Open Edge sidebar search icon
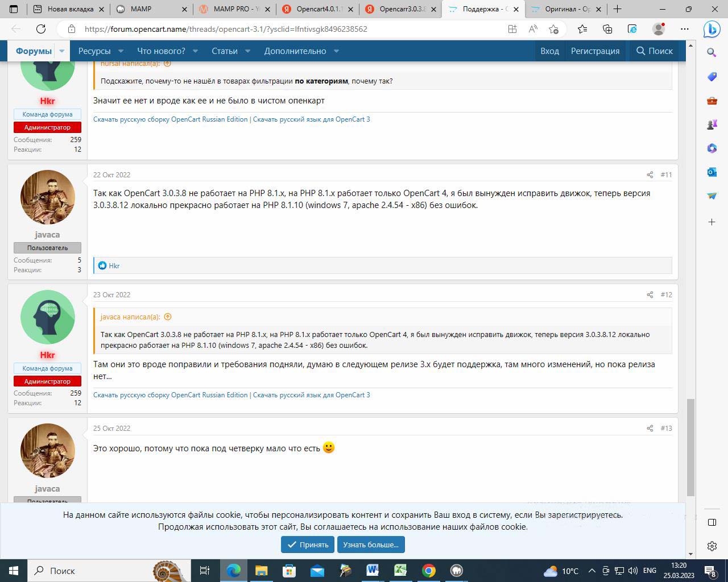 coord(712,53)
